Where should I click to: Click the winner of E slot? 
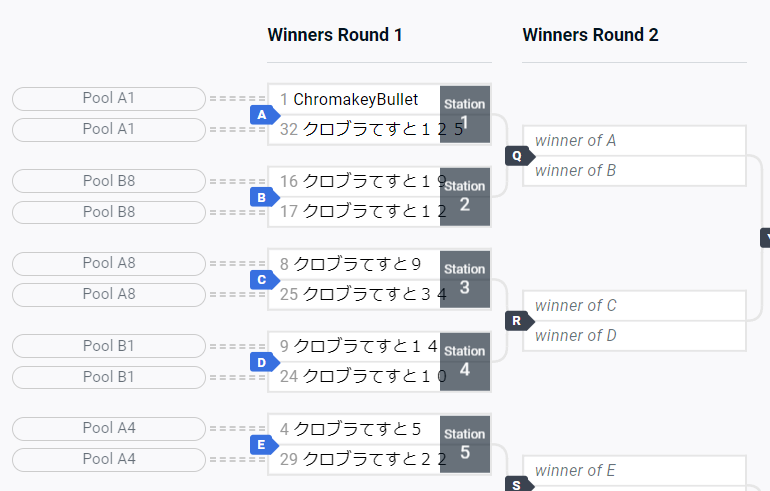[634, 471]
